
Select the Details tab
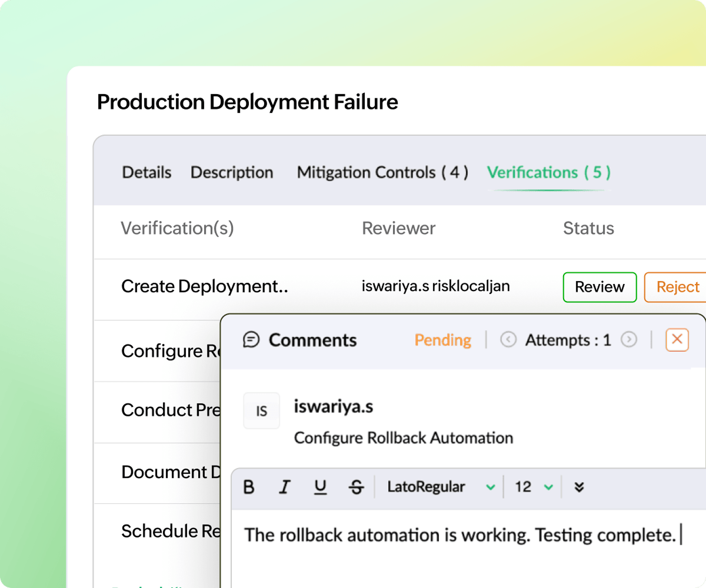click(146, 172)
